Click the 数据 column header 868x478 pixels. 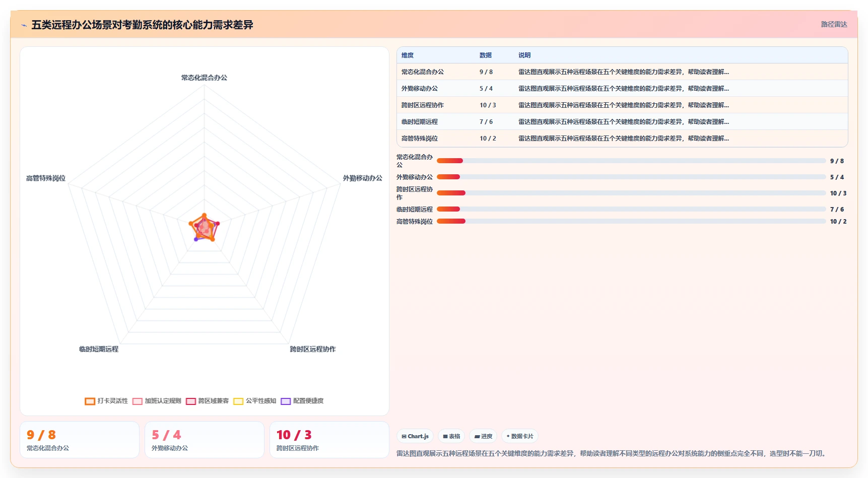(486, 55)
